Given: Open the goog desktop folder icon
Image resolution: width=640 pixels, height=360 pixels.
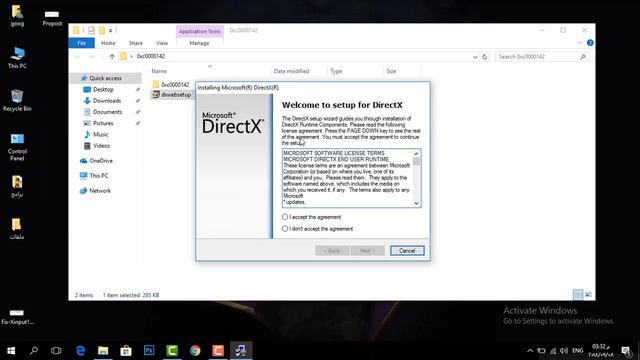Looking at the screenshot, I should click(x=17, y=16).
